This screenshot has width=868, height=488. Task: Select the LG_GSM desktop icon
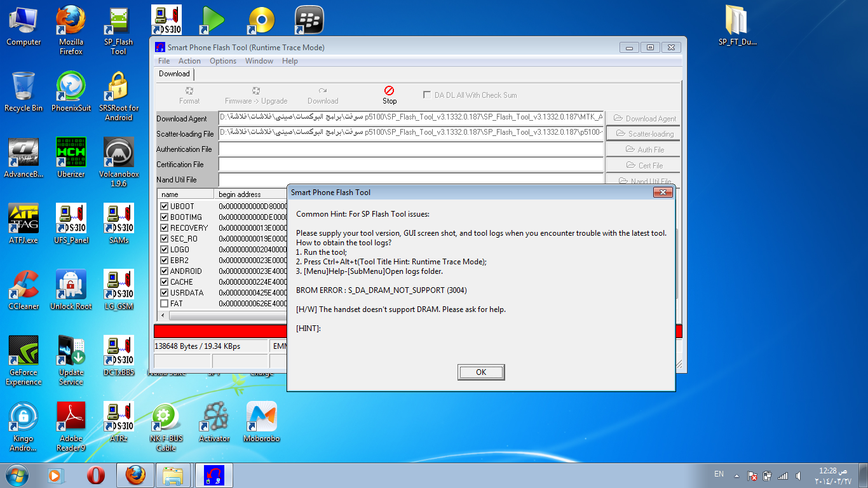coord(119,290)
